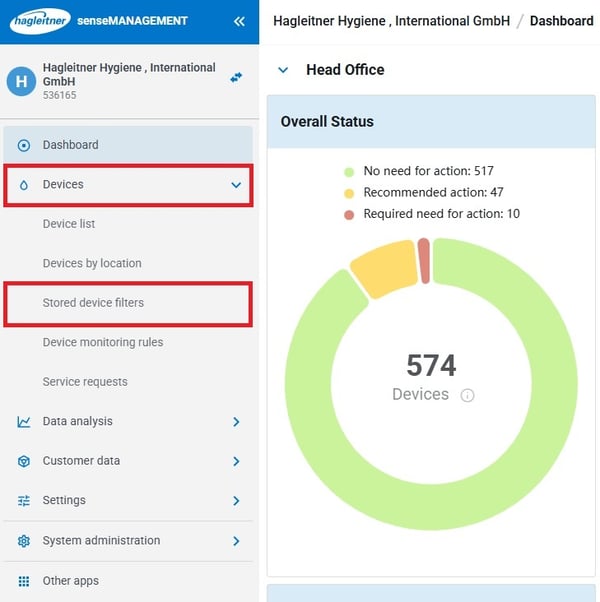The height and width of the screenshot is (602, 600).
Task: Open Stored device filters
Action: coord(93,303)
